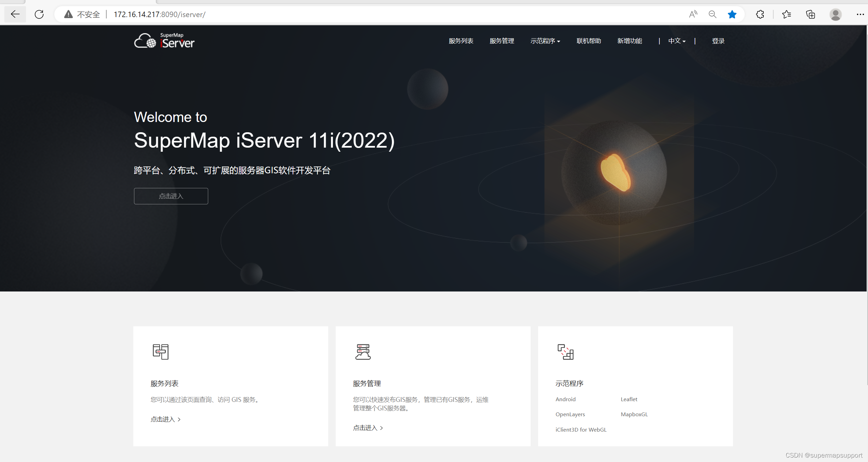The width and height of the screenshot is (868, 462).
Task: Open the iClient3D for WebGL link
Action: point(581,430)
